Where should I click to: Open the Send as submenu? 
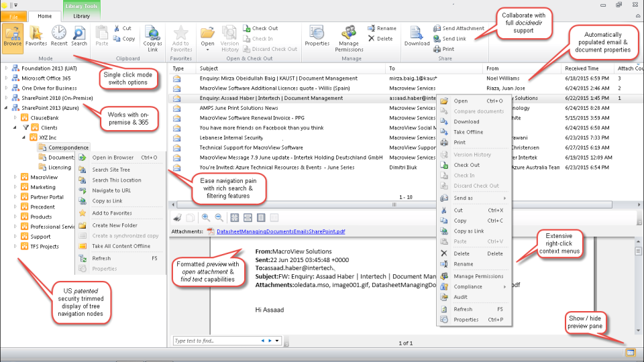click(x=474, y=198)
